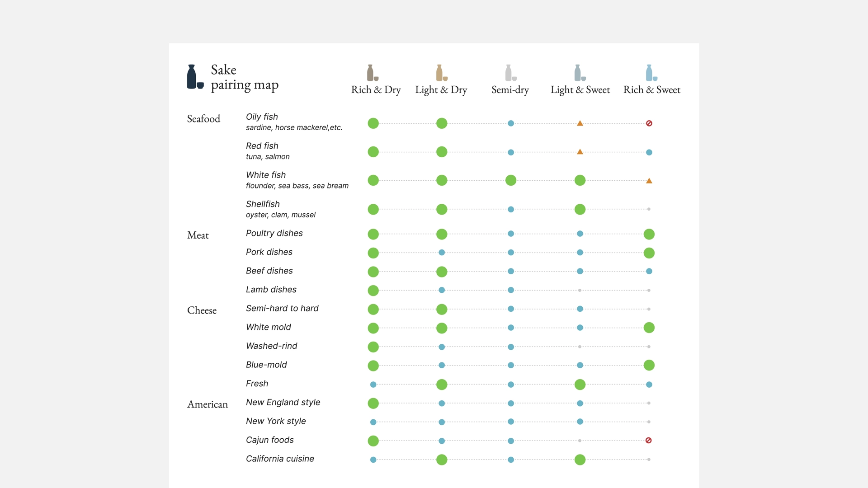Image resolution: width=868 pixels, height=488 pixels.
Task: Click White fish Semi-dry green dot
Action: pos(510,180)
